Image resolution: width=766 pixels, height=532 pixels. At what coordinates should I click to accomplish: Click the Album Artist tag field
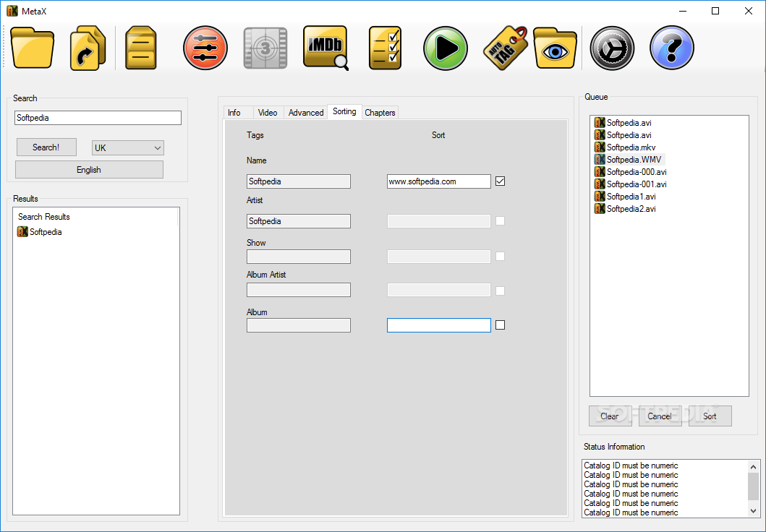(x=299, y=290)
